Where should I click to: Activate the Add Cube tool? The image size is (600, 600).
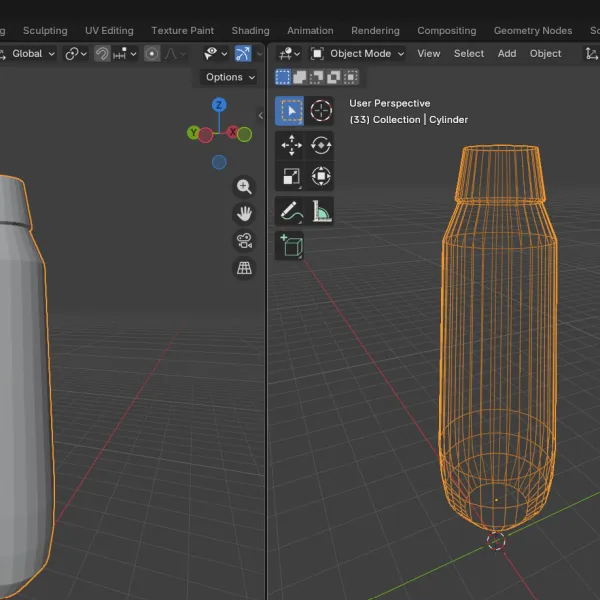[291, 246]
